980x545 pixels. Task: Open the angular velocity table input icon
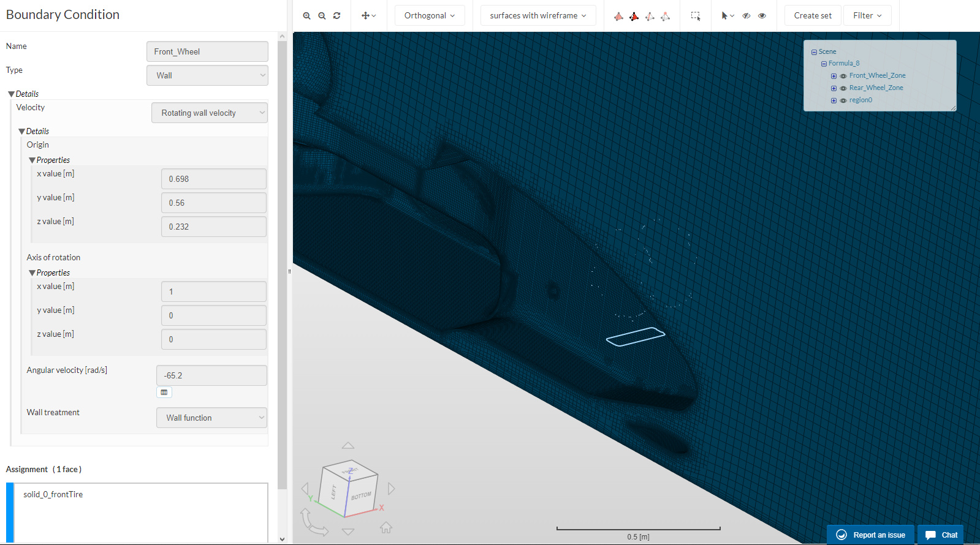click(164, 393)
